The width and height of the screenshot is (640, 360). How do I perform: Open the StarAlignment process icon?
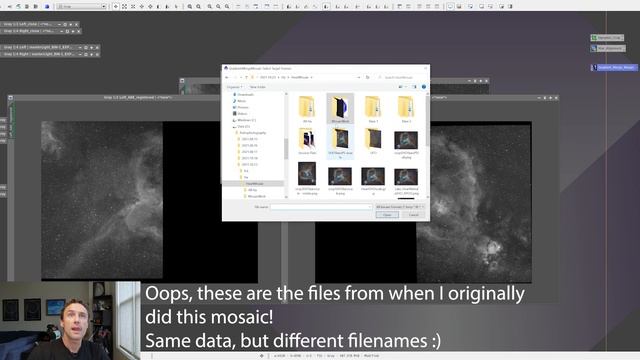click(608, 48)
